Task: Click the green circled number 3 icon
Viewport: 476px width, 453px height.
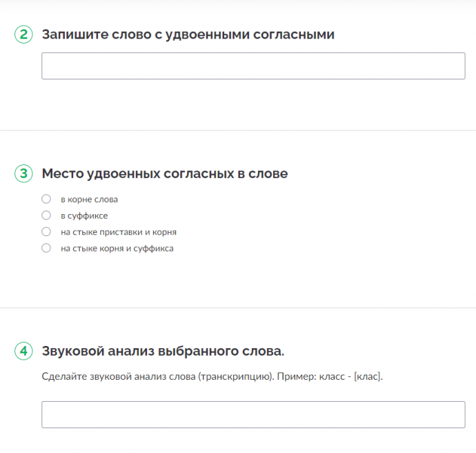Action: click(23, 173)
